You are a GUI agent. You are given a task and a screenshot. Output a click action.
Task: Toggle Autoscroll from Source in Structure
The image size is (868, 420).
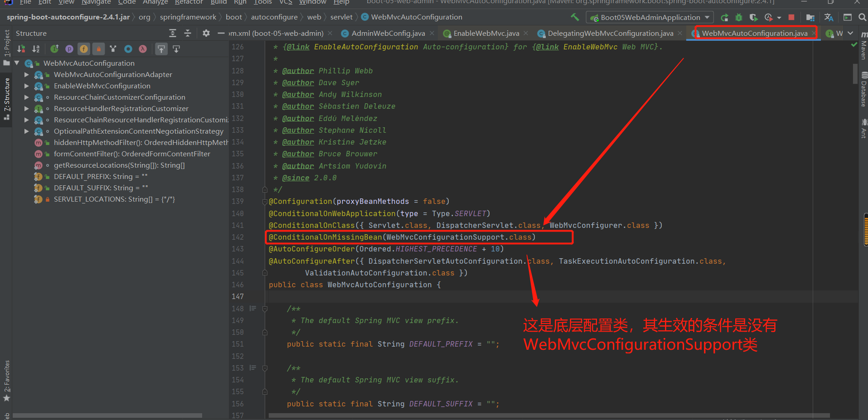(x=176, y=49)
